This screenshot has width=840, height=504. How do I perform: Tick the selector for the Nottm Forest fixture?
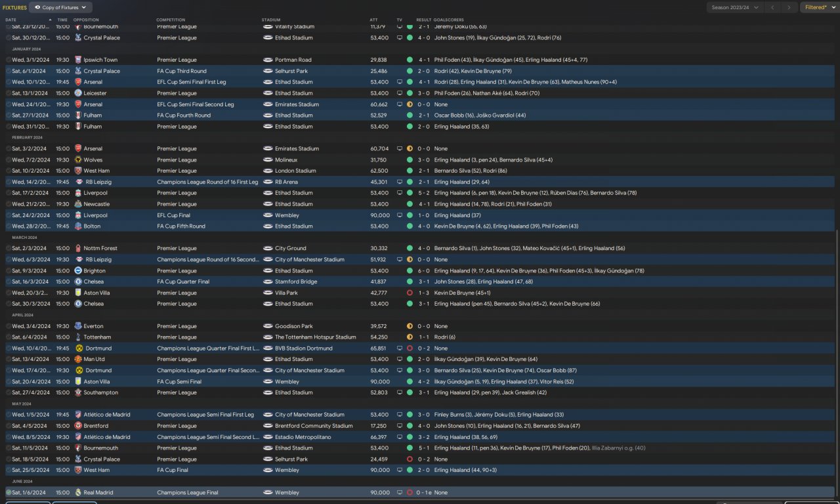click(x=9, y=249)
